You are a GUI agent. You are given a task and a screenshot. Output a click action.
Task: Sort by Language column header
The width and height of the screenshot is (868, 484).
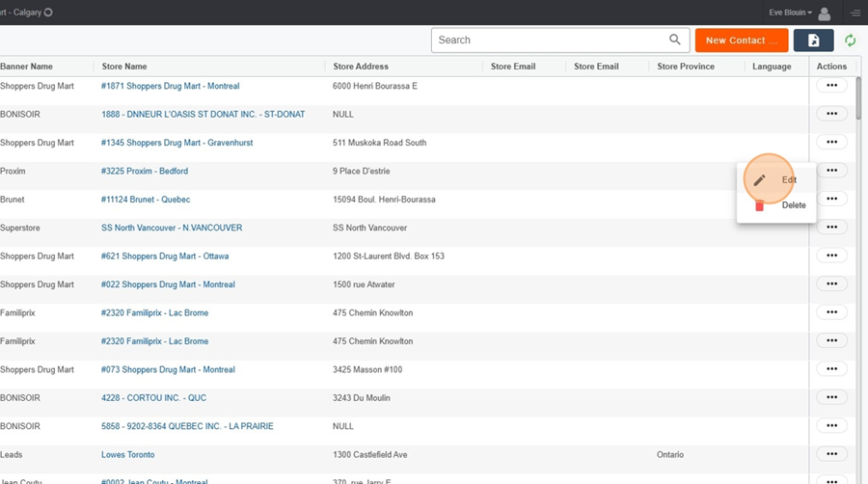[772, 67]
